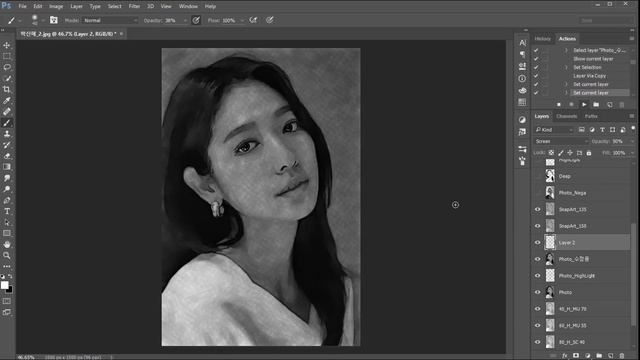The image size is (640, 360).
Task: Click the background color swatch
Action: (x=10, y=290)
